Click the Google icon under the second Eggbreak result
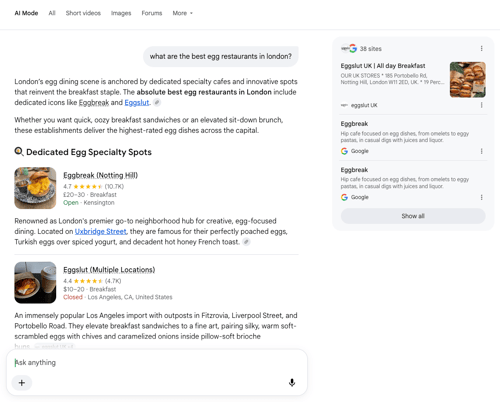 tap(344, 197)
